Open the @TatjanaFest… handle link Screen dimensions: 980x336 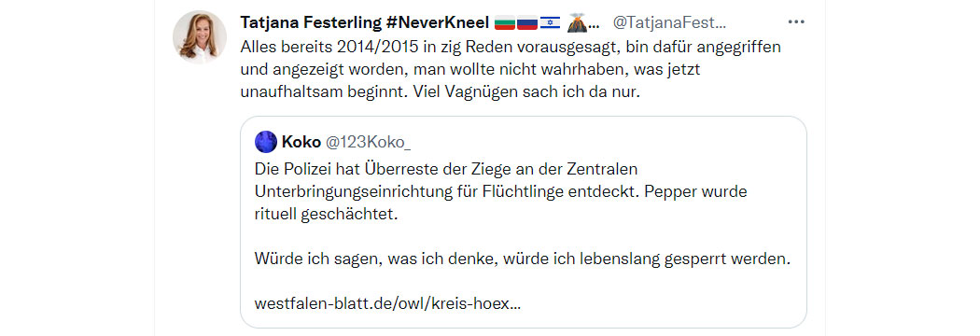(669, 22)
